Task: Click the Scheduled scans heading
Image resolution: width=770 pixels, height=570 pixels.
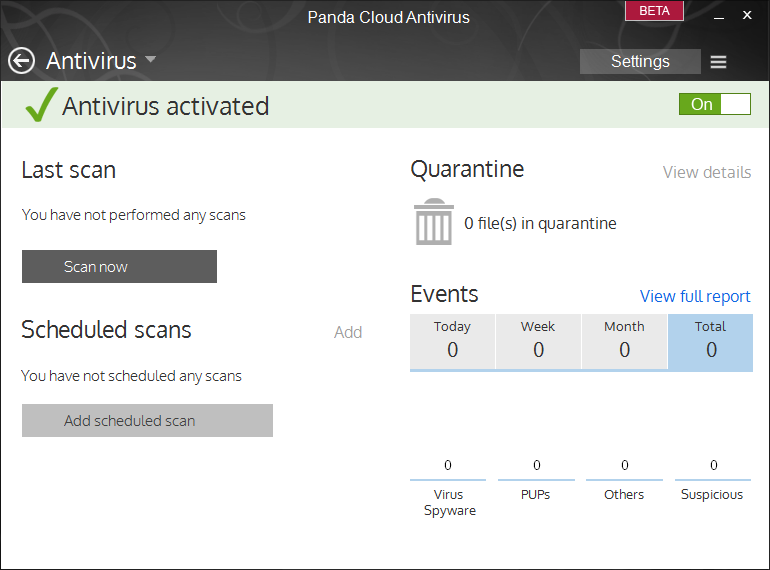Action: (106, 329)
